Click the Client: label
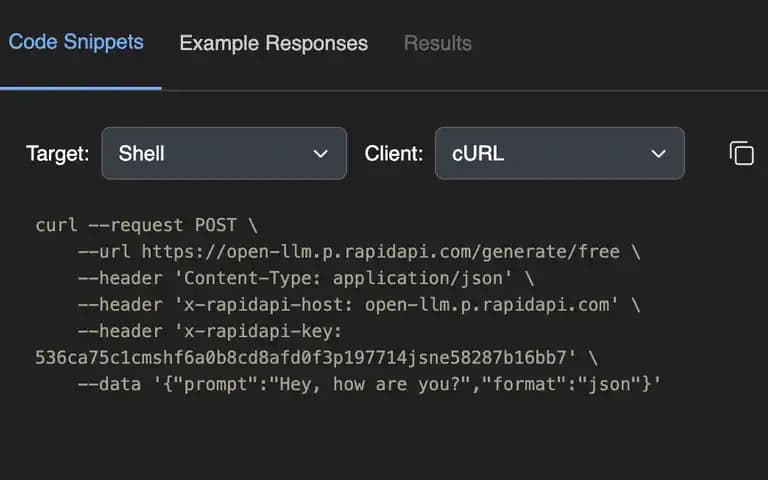768x480 pixels. (394, 154)
